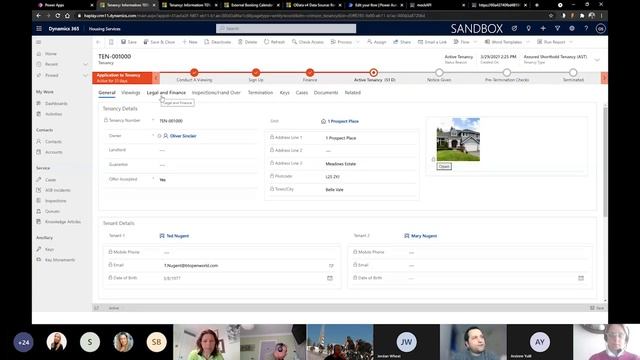
Task: Expand the header fields chevron
Action: click(597, 60)
